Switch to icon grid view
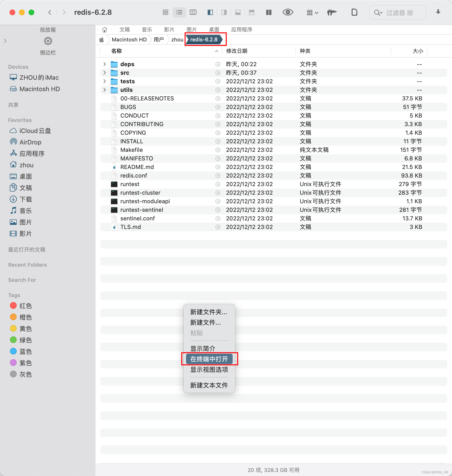452x476 pixels. (165, 12)
